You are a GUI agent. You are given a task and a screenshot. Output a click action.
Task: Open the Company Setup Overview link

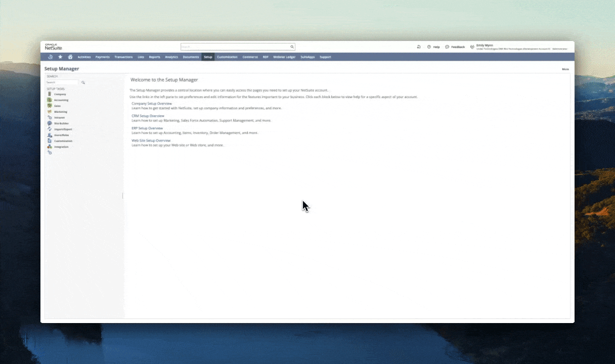(x=152, y=103)
